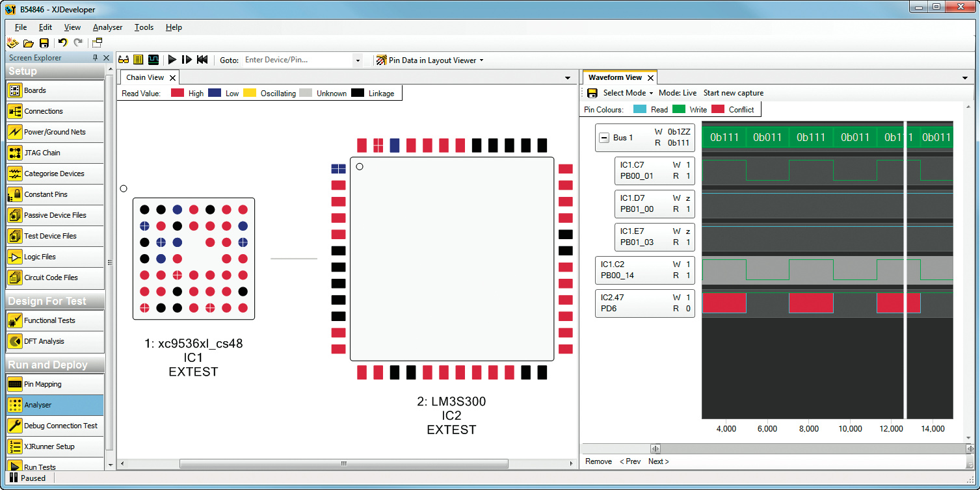Open the Select Mode dropdown
The image size is (980, 490).
point(628,93)
